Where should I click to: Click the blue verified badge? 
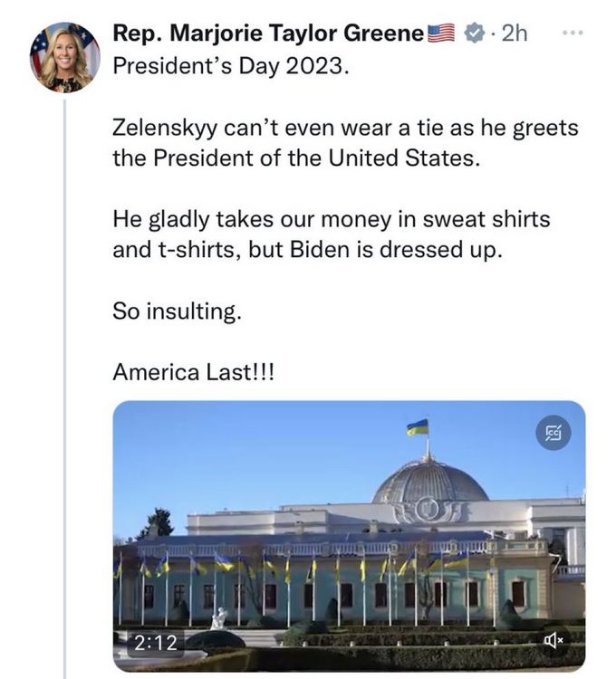pyautogui.click(x=473, y=34)
